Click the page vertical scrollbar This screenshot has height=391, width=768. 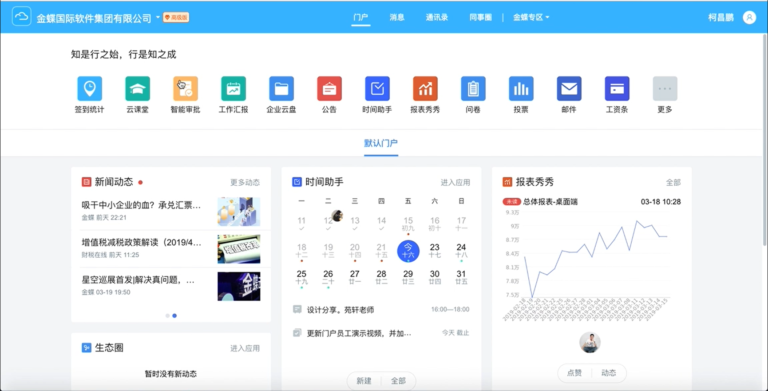pyautogui.click(x=766, y=140)
